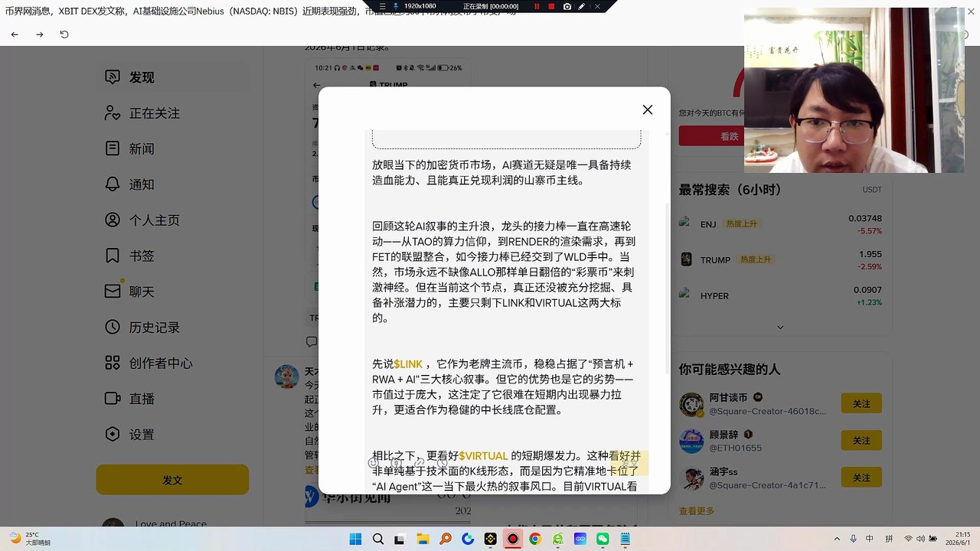This screenshot has width=980, height=551.
Task: Open the clock showing 21:15
Action: tap(958, 539)
